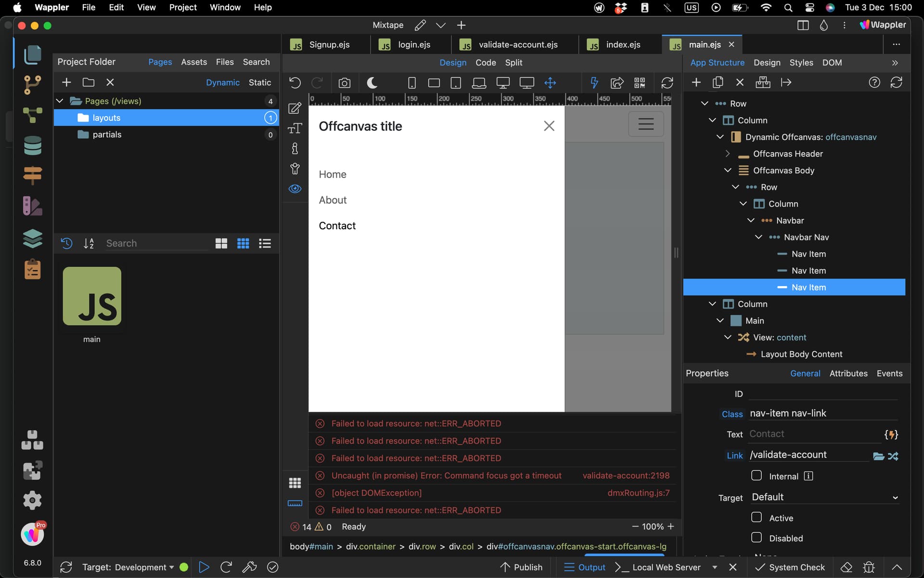Open the Theme manager palette icon
924x578 pixels.
[x=32, y=206]
